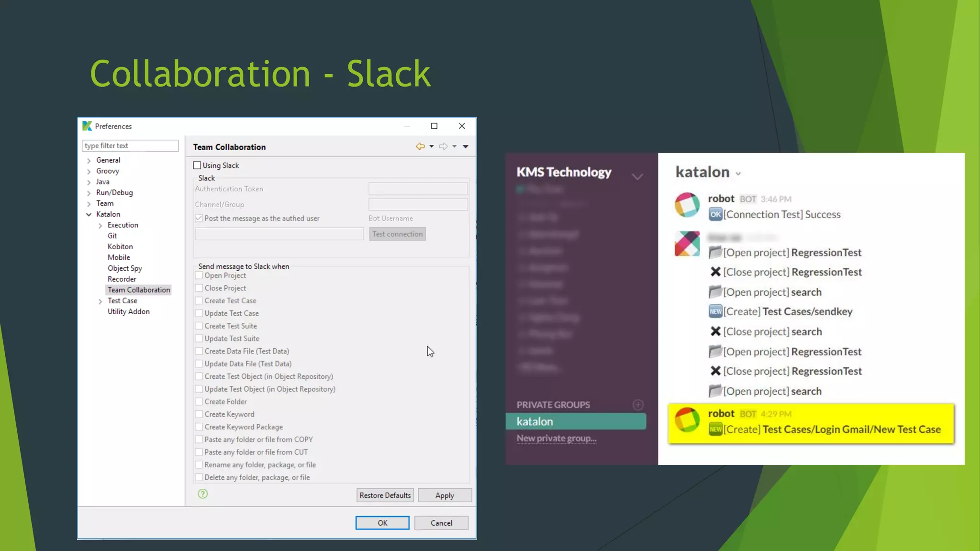Image resolution: width=980 pixels, height=551 pixels.
Task: Check the Create Keyword Package option
Action: (199, 427)
